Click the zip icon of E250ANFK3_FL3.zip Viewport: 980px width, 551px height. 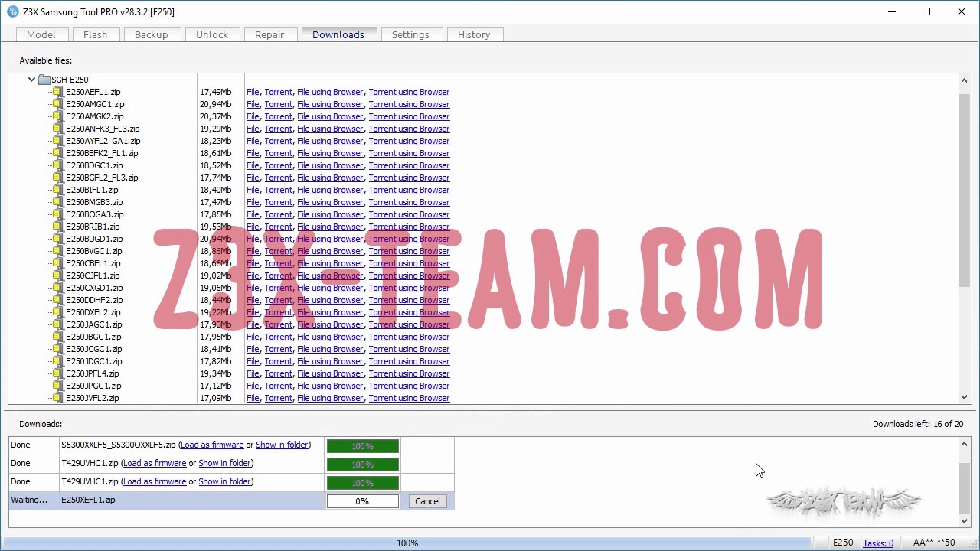(x=57, y=129)
